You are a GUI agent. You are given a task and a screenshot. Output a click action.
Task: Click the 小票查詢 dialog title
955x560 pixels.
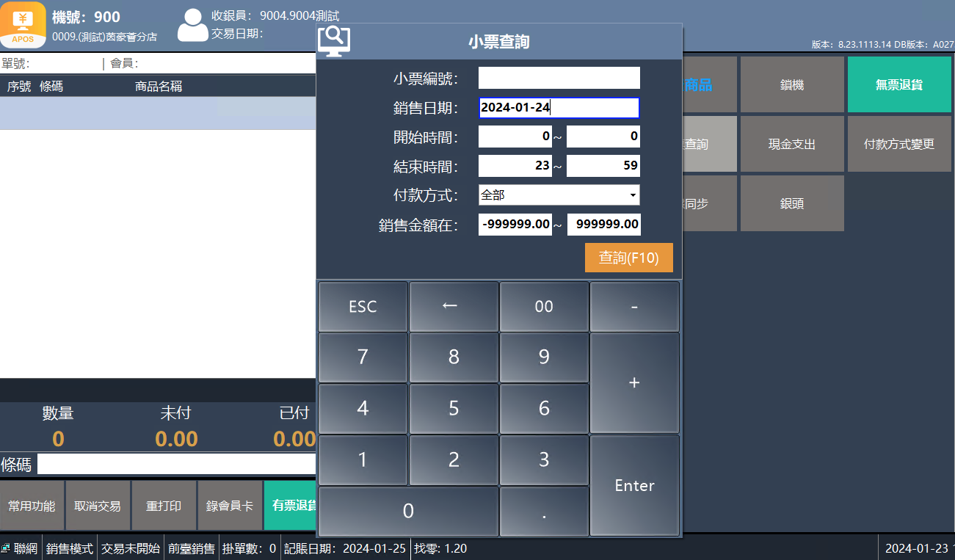click(499, 42)
